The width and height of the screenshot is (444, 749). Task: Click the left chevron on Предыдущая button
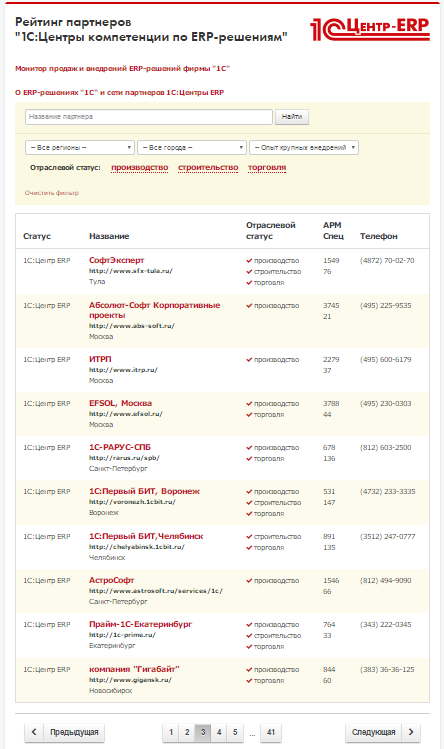pos(34,732)
